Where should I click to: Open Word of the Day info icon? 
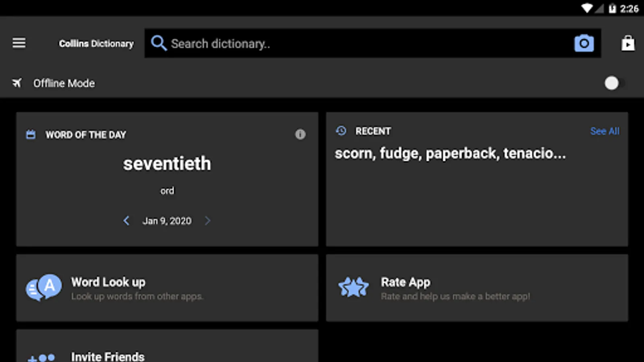pos(300,134)
